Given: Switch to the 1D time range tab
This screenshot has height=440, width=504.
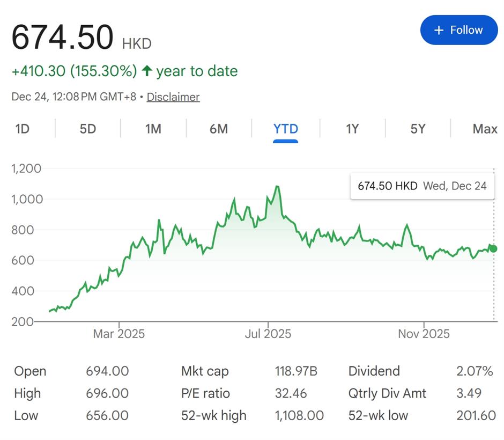Looking at the screenshot, I should [x=22, y=129].
